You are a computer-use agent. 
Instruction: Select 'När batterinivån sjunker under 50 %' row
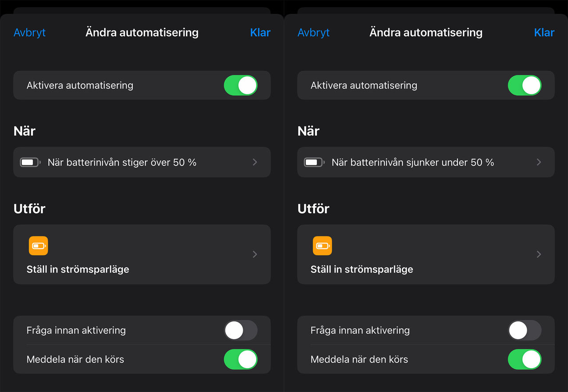pos(413,162)
